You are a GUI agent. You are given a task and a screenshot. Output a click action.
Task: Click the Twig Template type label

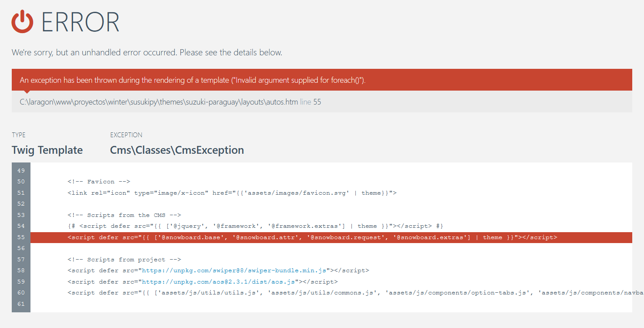pos(47,150)
